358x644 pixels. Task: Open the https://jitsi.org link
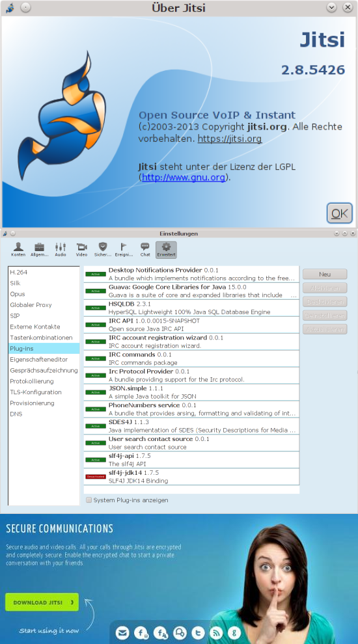230,139
